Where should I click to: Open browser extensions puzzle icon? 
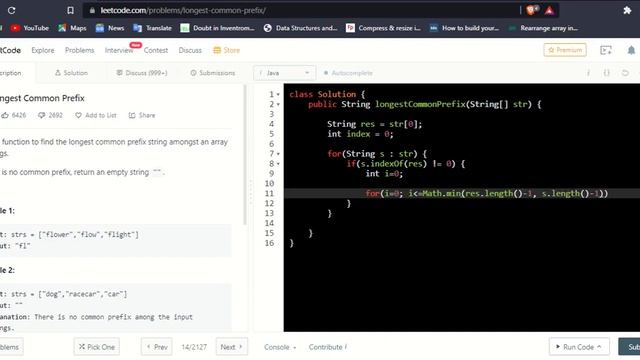(627, 11)
